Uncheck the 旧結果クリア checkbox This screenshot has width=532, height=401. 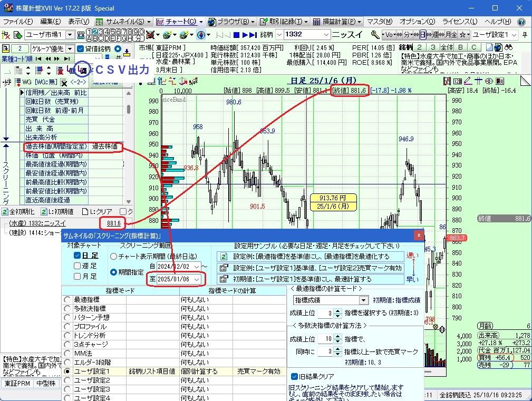pos(295,376)
